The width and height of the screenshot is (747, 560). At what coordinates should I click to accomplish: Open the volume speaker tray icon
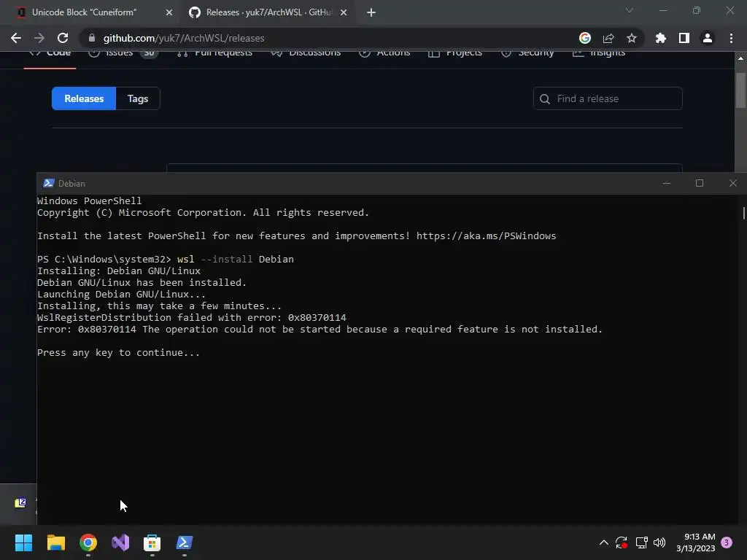659,542
